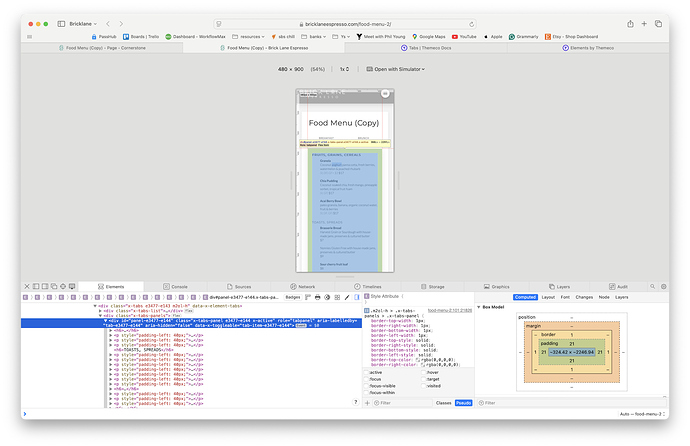Click the Badges button in DOM toolbar
690x446 pixels.
click(x=293, y=297)
